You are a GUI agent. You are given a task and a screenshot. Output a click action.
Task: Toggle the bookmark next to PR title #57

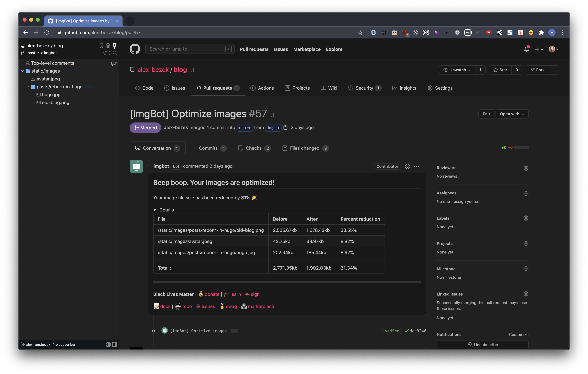coord(272,115)
